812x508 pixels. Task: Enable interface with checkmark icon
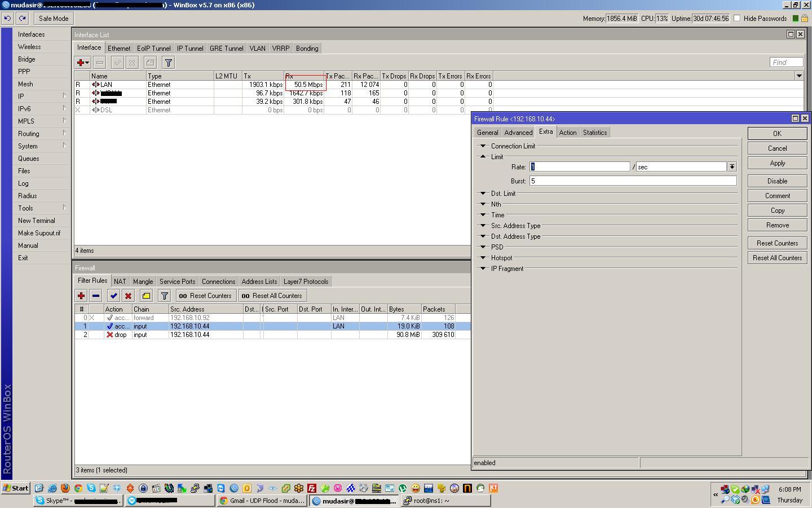117,63
